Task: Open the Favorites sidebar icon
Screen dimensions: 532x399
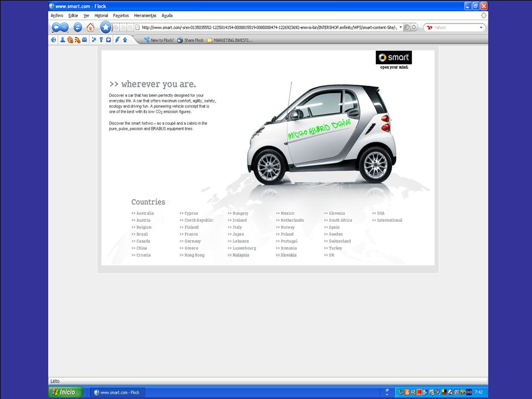Action: (x=94, y=40)
